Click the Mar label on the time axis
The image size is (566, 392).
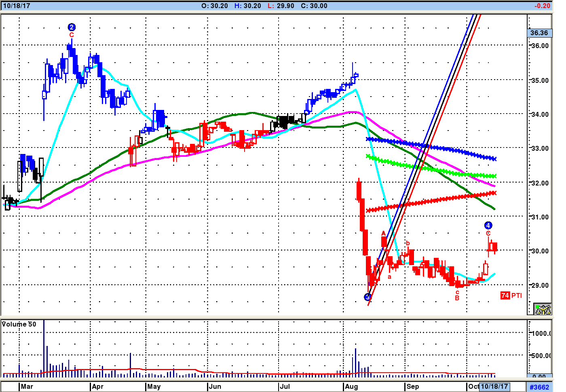click(27, 386)
